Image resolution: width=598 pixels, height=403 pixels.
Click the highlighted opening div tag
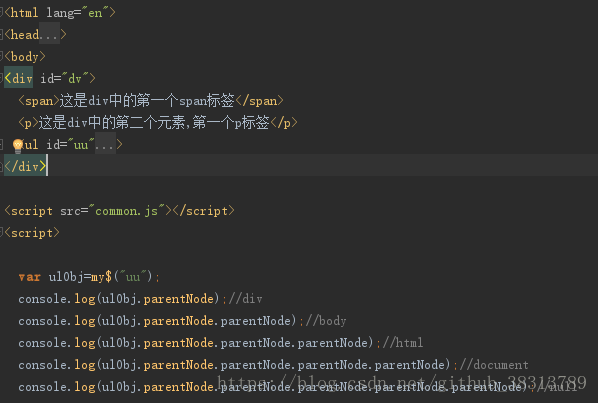(18, 78)
